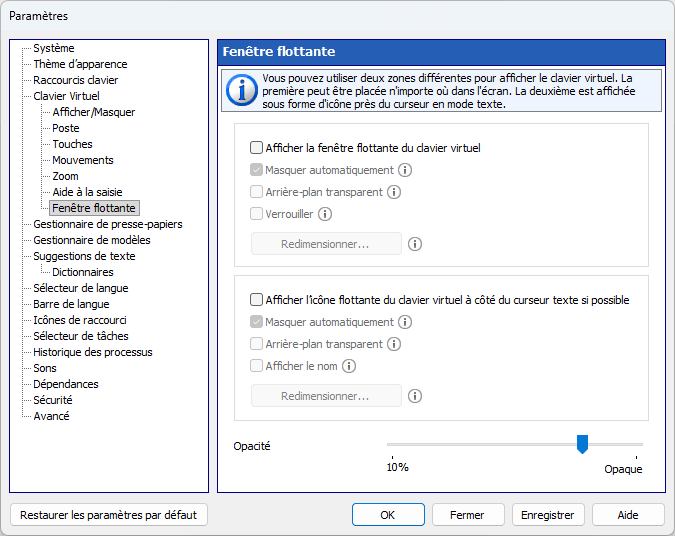
Task: Go to Raccourcis clavier section
Action: click(x=75, y=80)
